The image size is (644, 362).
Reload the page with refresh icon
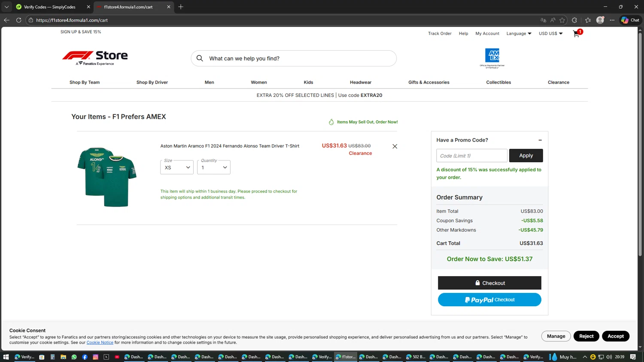pyautogui.click(x=18, y=20)
